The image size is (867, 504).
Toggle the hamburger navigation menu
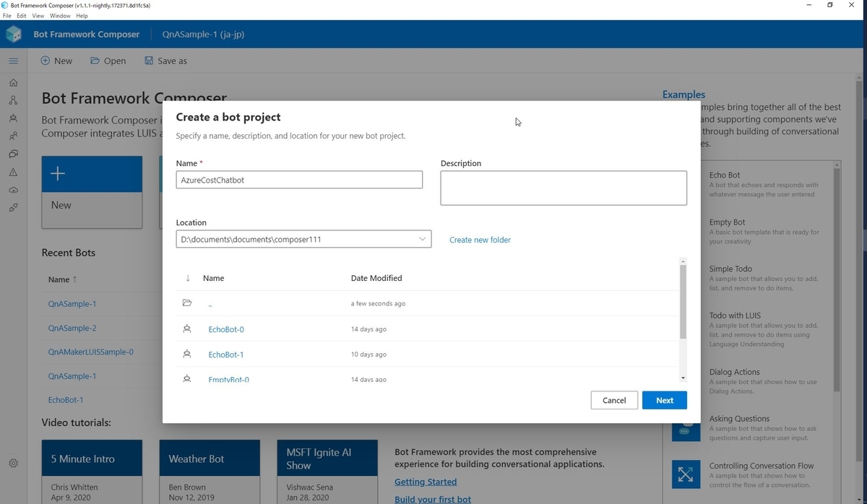pyautogui.click(x=13, y=61)
